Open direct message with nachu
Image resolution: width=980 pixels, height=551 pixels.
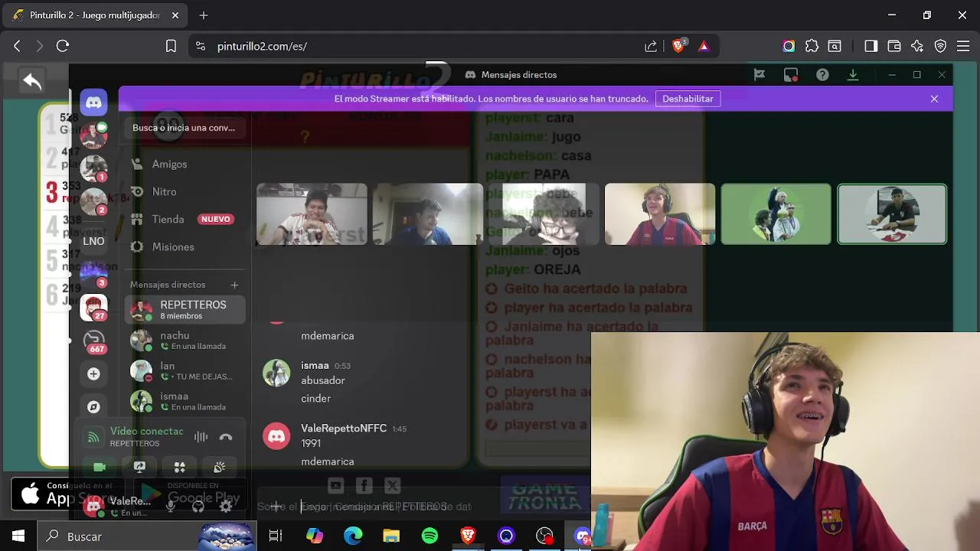185,341
